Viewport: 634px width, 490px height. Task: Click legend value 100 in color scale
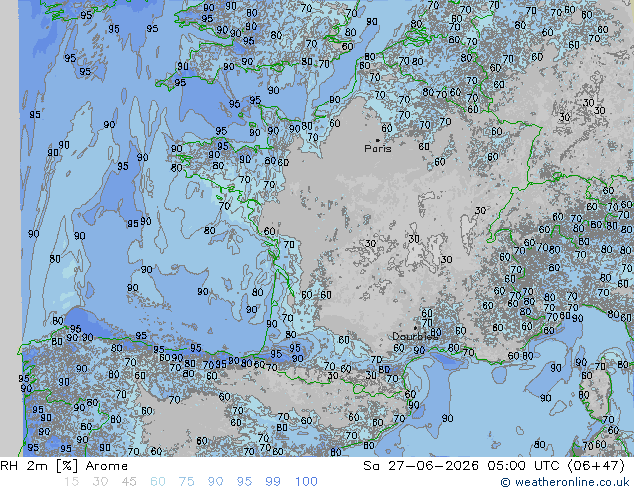click(x=306, y=482)
